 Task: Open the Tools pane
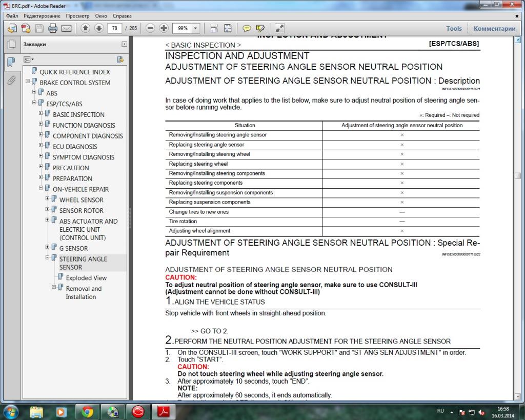tap(454, 29)
